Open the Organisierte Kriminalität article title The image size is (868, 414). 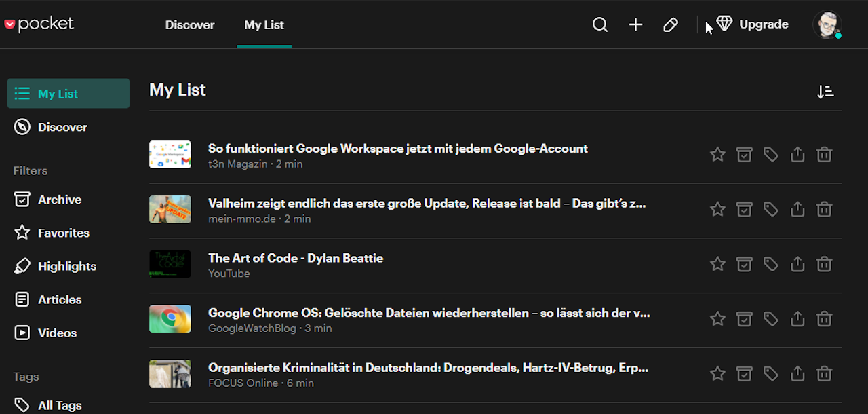(429, 368)
